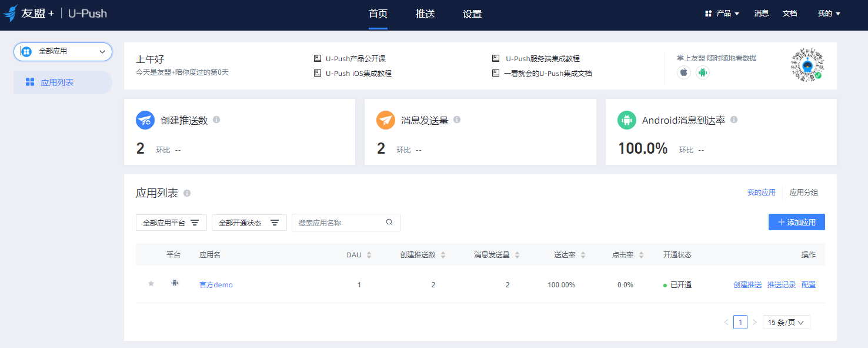Open the 15 条/页 page size dropdown
Screen dimensions: 868x348
786,322
